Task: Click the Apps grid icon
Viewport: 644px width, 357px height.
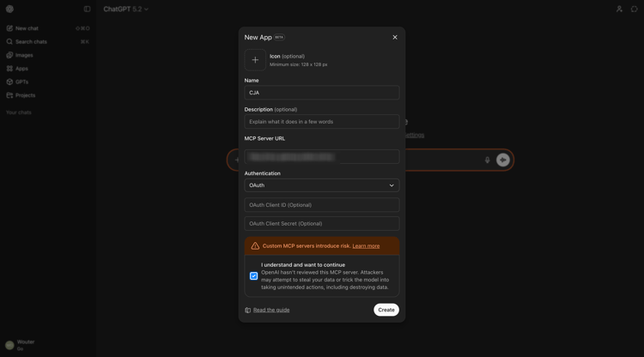Action: click(x=9, y=69)
